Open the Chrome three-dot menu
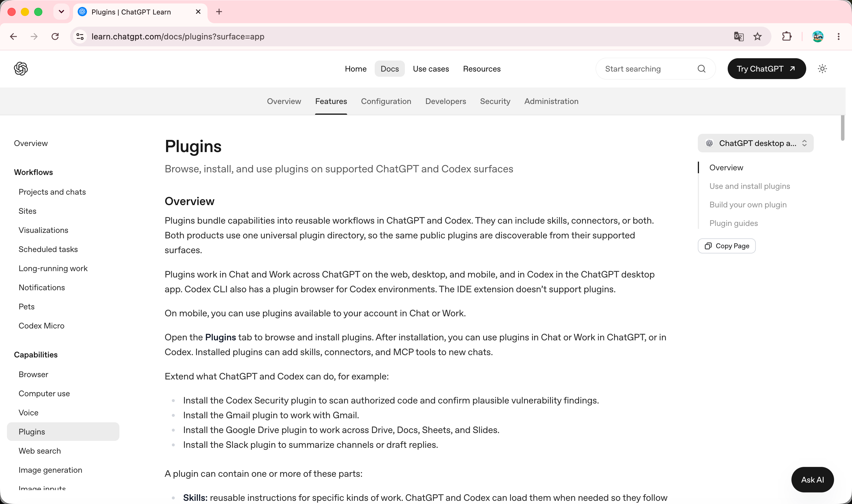 tap(839, 36)
